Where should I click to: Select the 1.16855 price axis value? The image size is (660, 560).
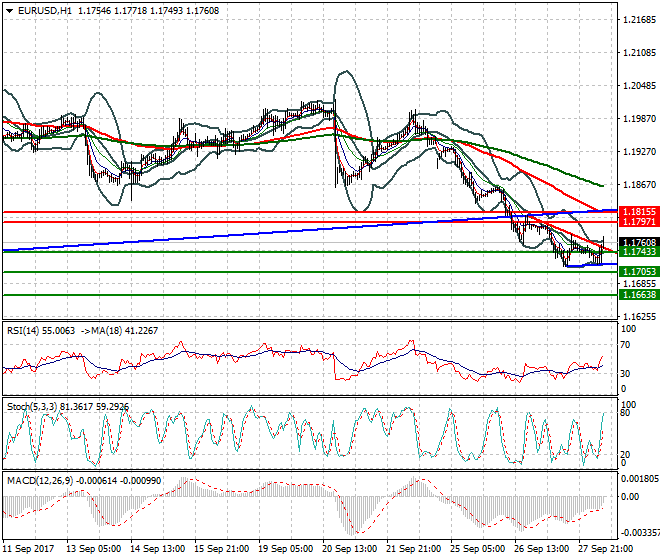(639, 283)
